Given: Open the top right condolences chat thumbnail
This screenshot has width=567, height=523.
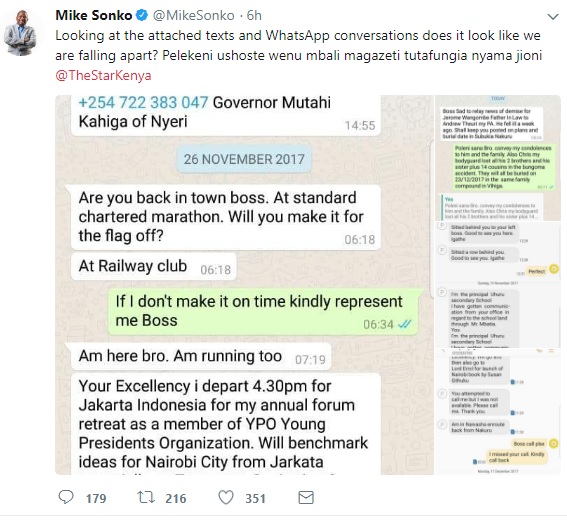Looking at the screenshot, I should click(x=498, y=158).
